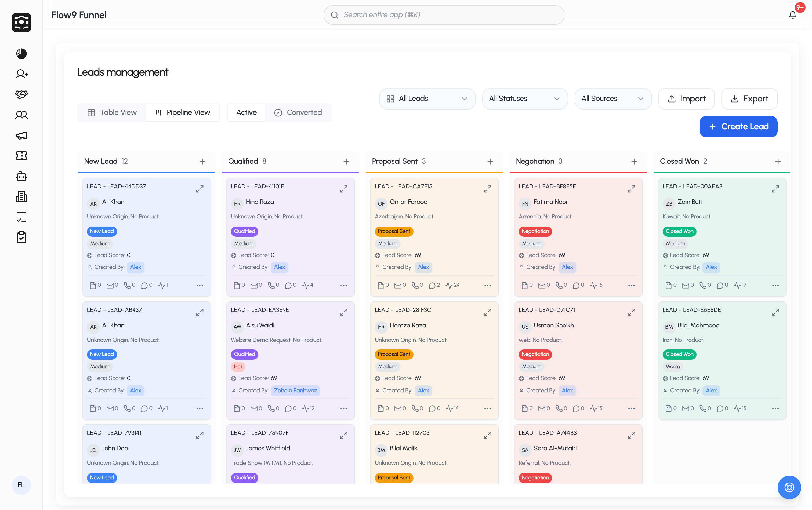Click Closed Won badge on Bilal Mahmood card

(679, 354)
